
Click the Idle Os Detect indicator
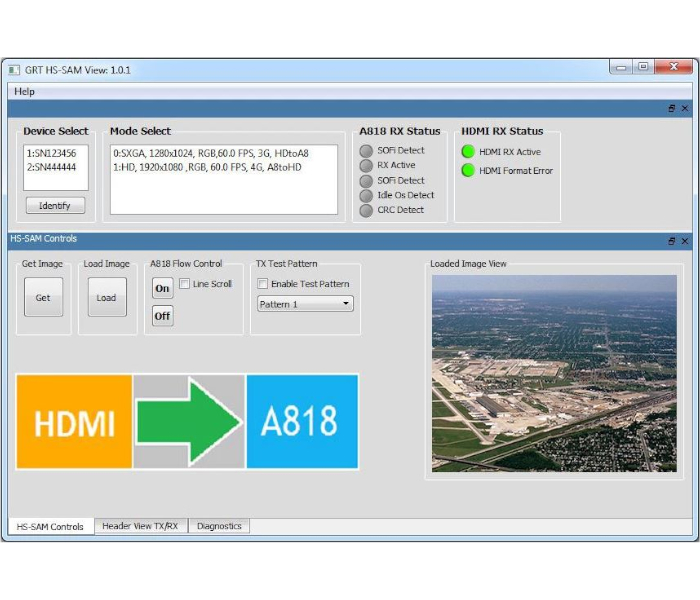[366, 195]
